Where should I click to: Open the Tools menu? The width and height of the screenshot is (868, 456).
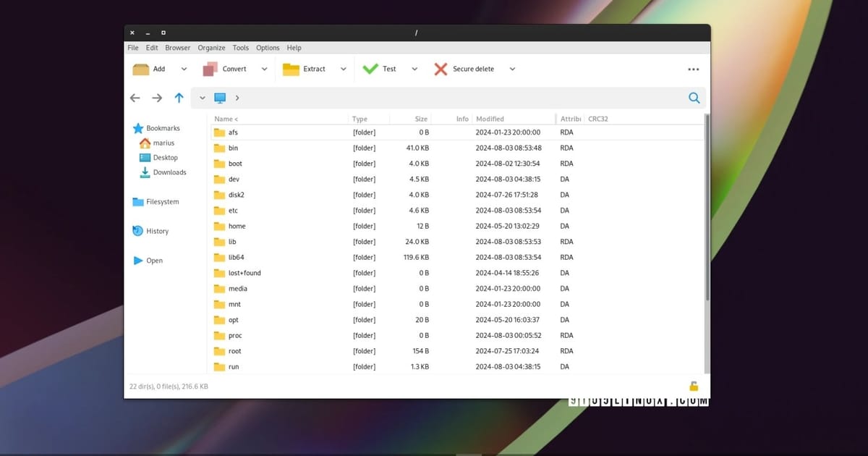pos(240,48)
